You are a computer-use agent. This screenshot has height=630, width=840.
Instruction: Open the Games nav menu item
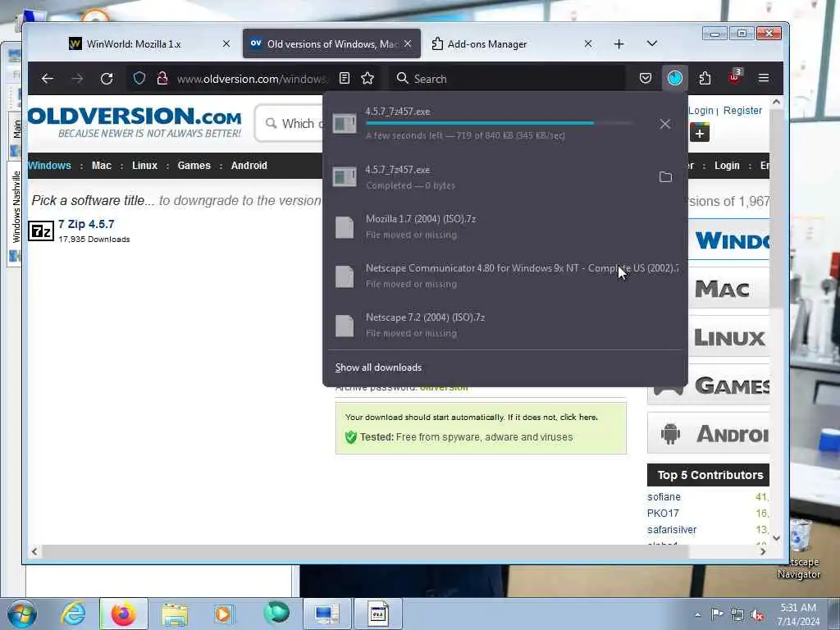194,166
